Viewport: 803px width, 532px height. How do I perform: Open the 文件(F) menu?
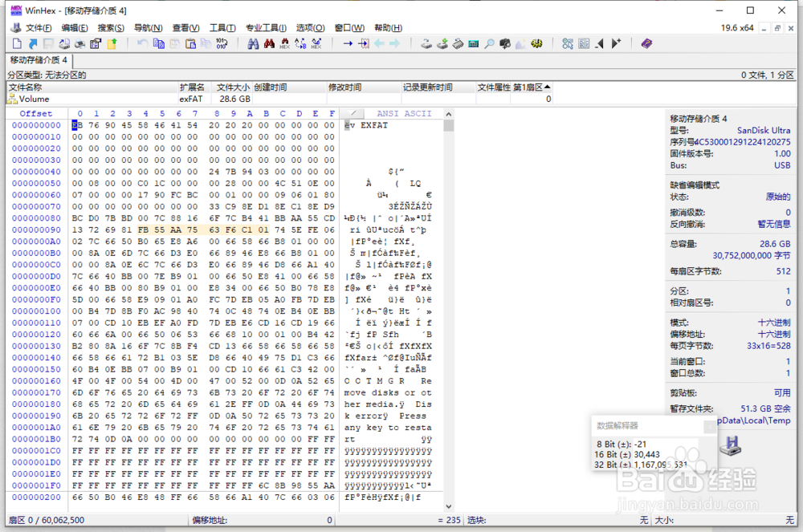point(39,27)
